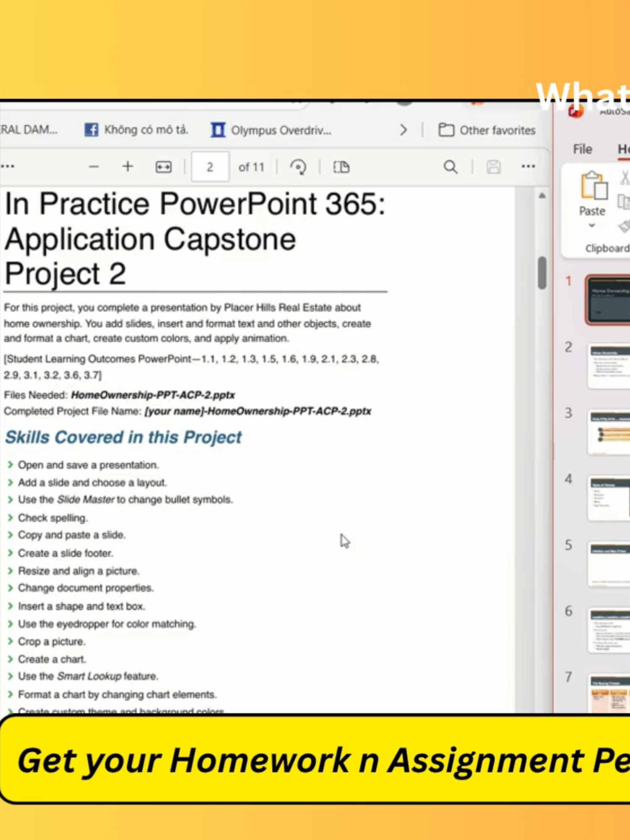Click the 'of 11' page count text
The width and height of the screenshot is (630, 840).
(252, 167)
